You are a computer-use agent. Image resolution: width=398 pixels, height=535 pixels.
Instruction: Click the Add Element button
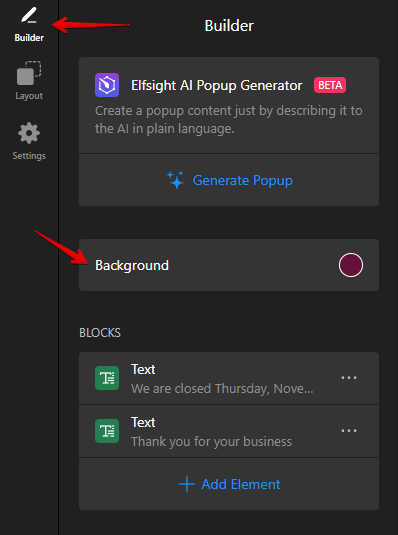[229, 484]
